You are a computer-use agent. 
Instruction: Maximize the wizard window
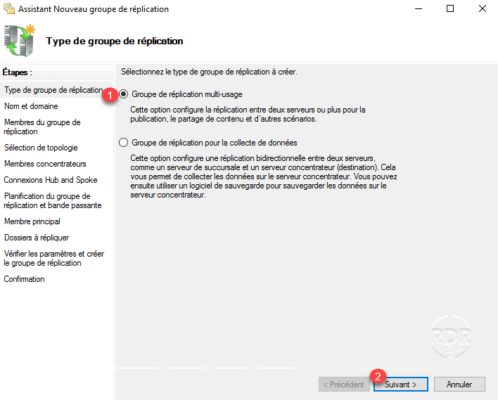click(x=450, y=9)
